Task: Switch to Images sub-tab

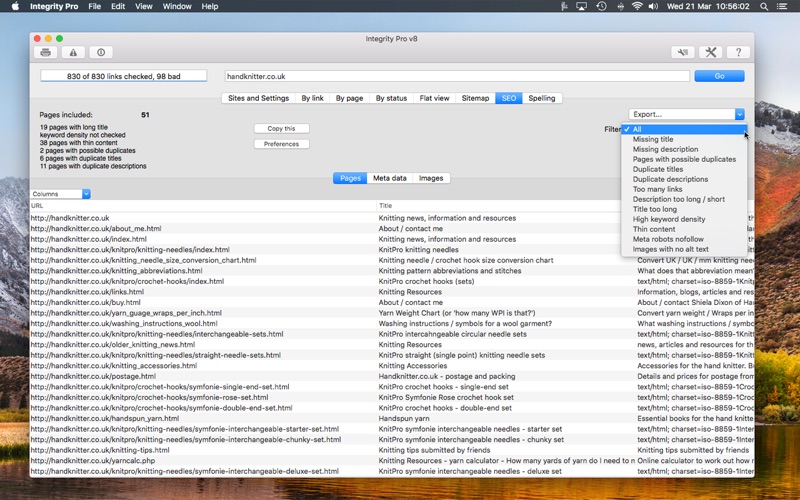Action: tap(431, 178)
